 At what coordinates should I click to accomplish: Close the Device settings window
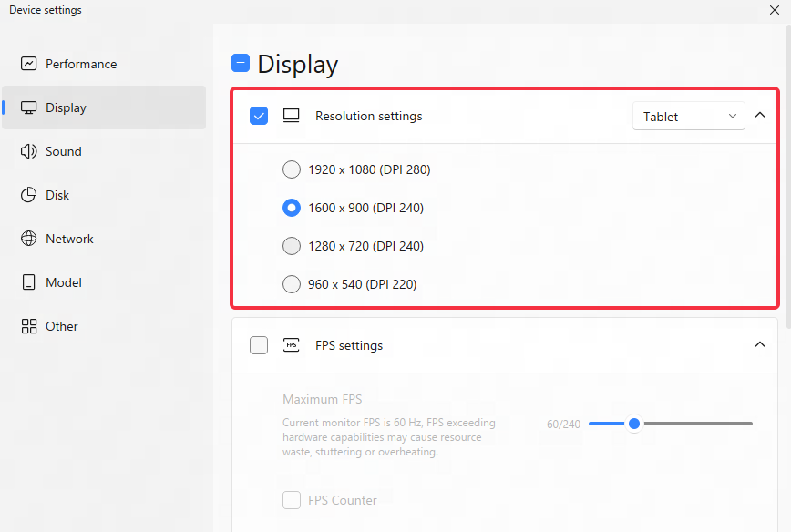click(x=775, y=10)
